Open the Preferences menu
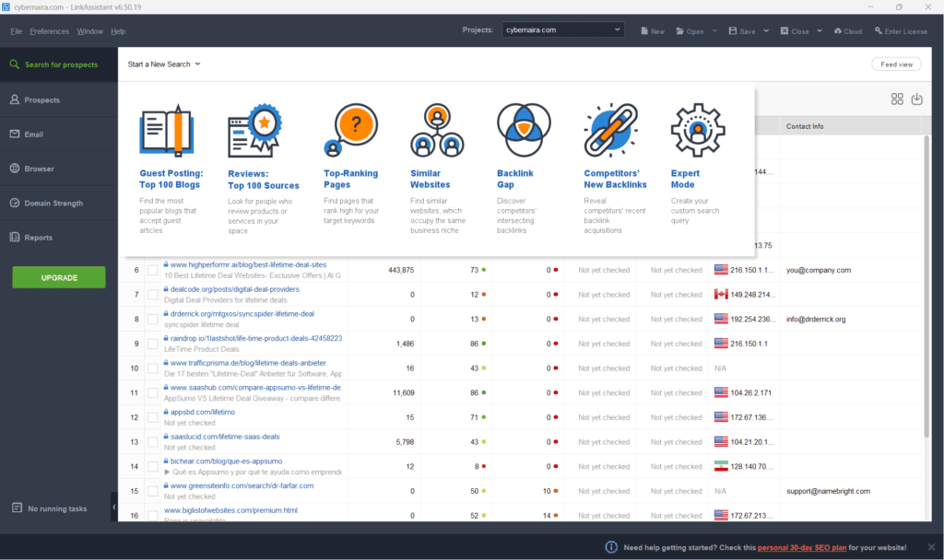 50,31
